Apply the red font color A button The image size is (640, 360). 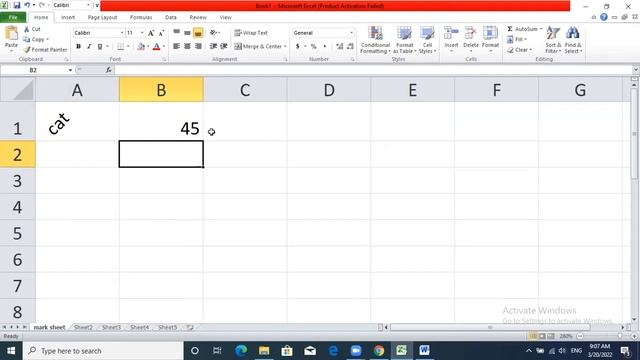click(156, 47)
